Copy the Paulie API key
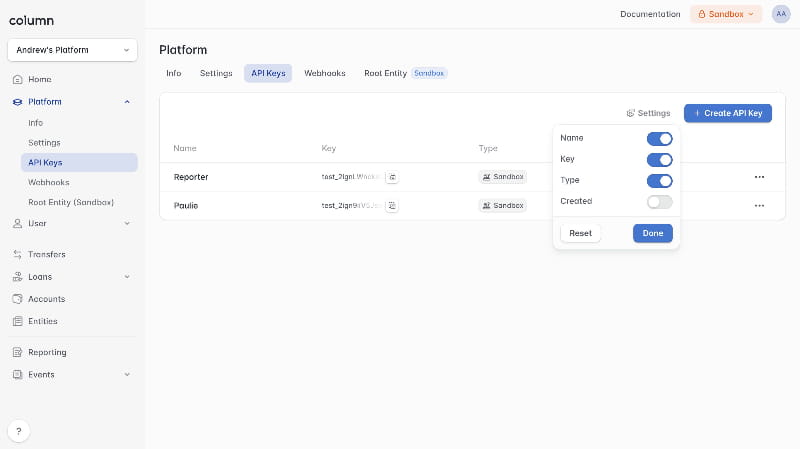 coord(392,206)
